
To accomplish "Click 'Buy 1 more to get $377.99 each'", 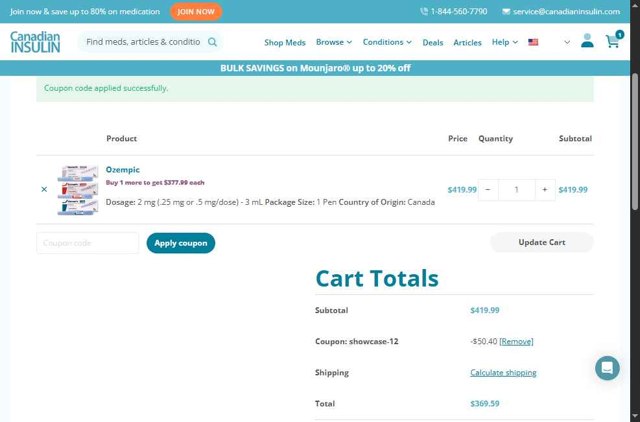I will point(155,182).
